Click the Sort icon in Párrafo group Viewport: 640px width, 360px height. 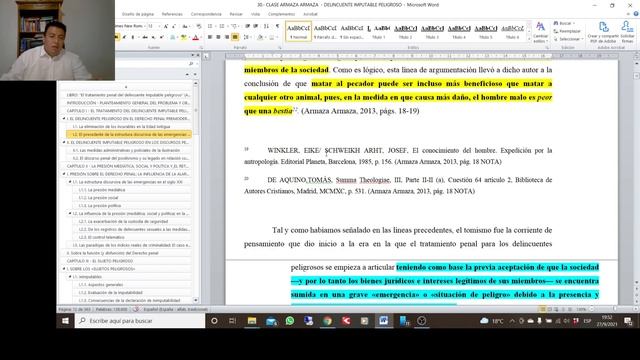pos(267,26)
